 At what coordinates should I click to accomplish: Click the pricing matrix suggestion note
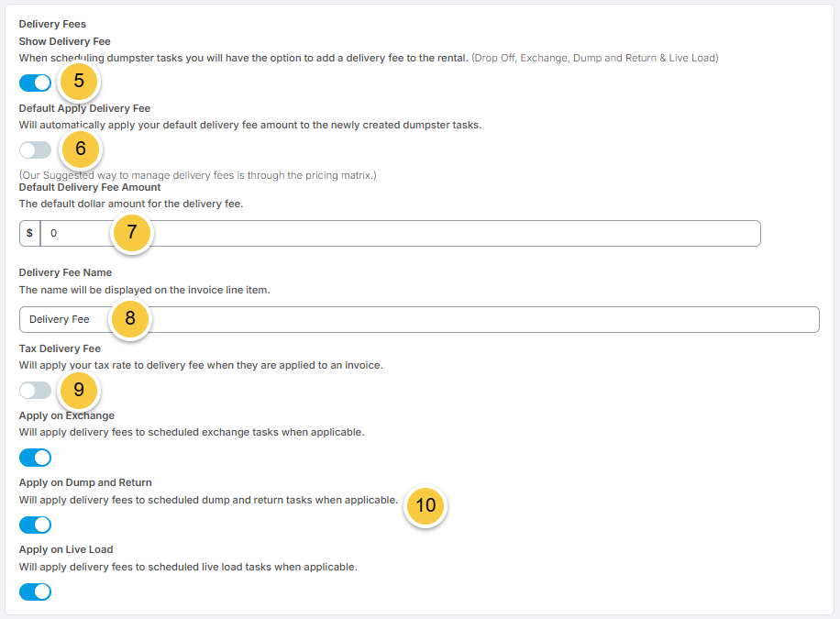pyautogui.click(x=198, y=175)
